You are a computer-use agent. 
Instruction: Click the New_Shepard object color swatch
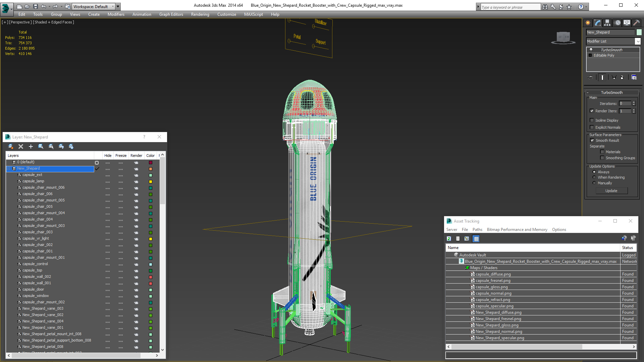pyautogui.click(x=639, y=32)
